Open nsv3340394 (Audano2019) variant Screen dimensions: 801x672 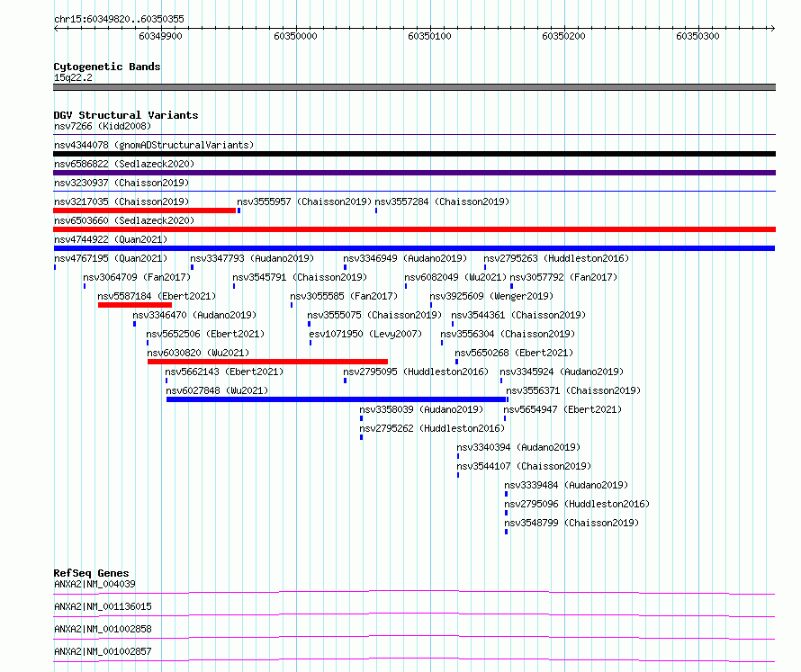point(518,447)
